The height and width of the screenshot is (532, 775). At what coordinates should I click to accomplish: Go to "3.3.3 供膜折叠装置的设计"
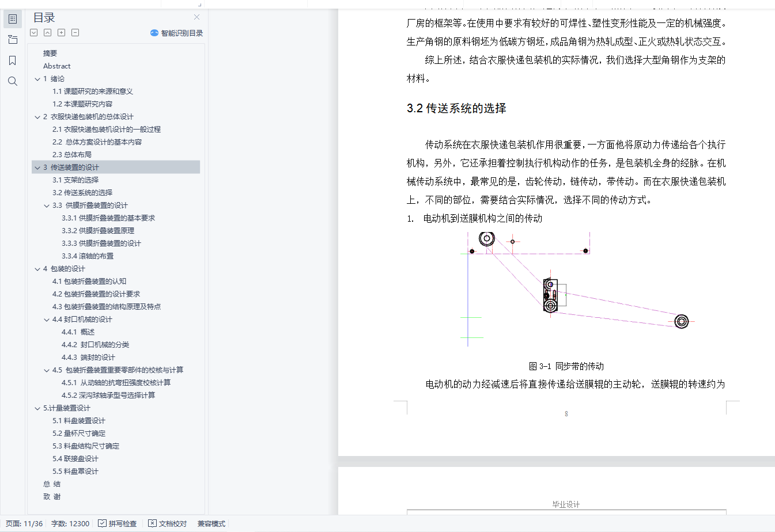coord(101,244)
